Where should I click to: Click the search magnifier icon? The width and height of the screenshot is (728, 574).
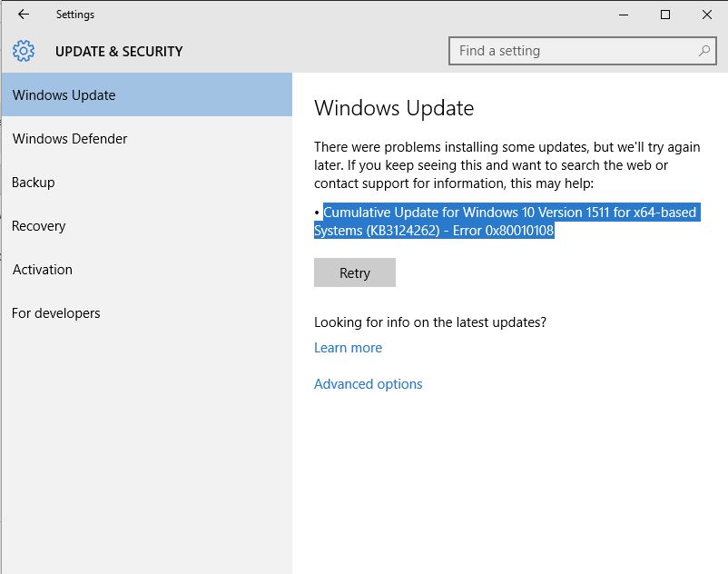point(703,50)
